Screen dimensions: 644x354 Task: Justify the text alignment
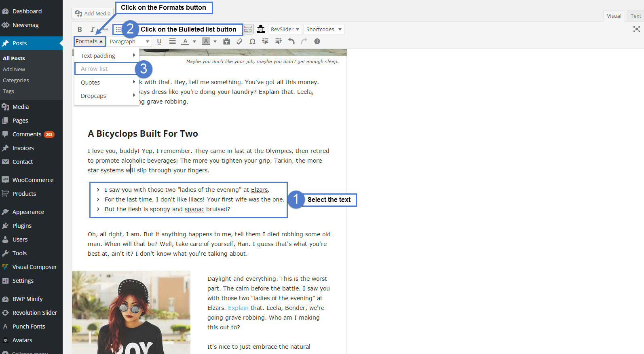click(172, 41)
